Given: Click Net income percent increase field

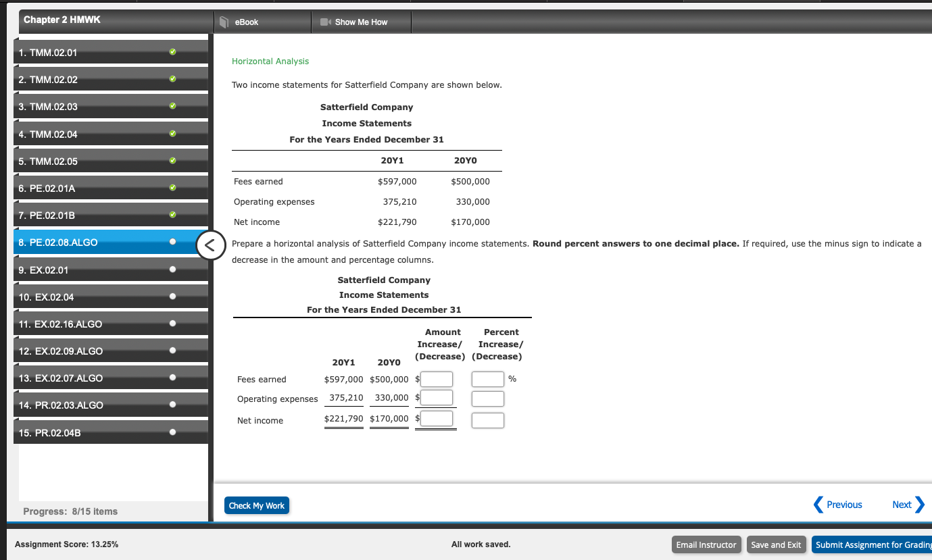Looking at the screenshot, I should tap(488, 419).
